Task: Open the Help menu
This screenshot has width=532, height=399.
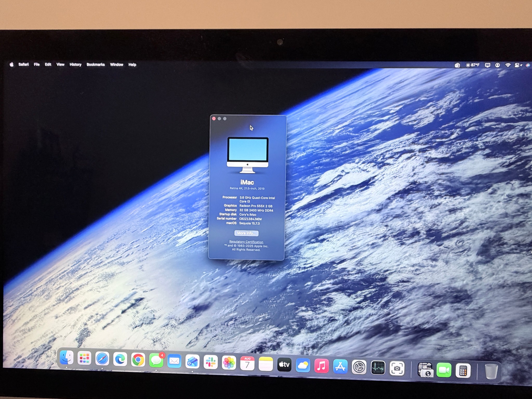Action: (x=132, y=64)
